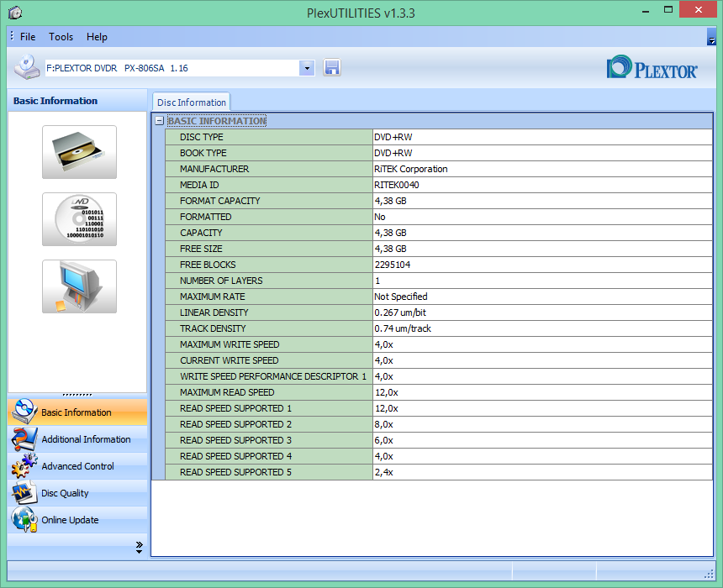
Task: Click the Disc Quality waveform icon
Action: pyautogui.click(x=24, y=492)
